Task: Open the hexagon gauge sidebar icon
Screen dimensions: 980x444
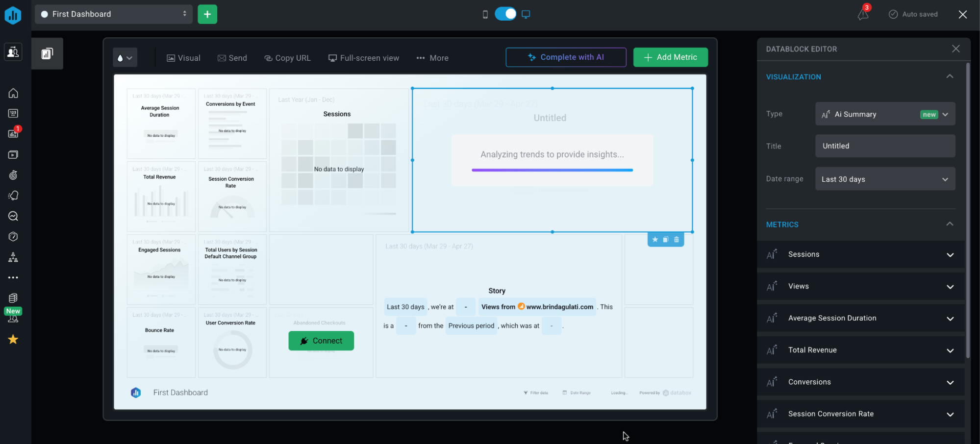Action: [13, 237]
